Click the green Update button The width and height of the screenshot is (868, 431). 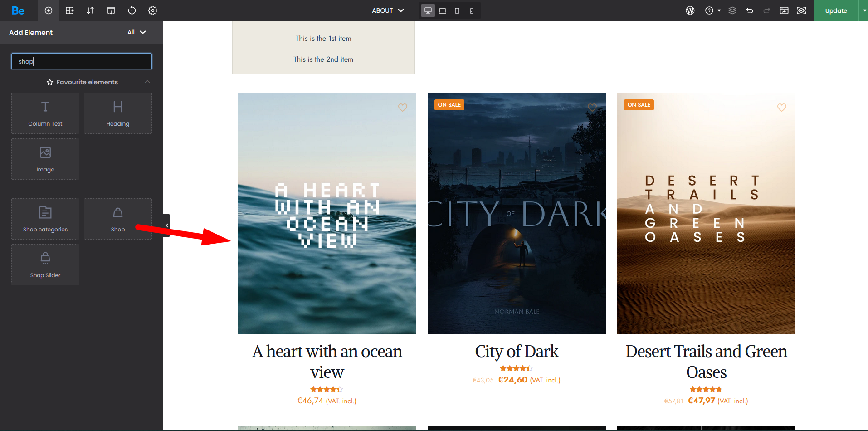[x=836, y=10]
